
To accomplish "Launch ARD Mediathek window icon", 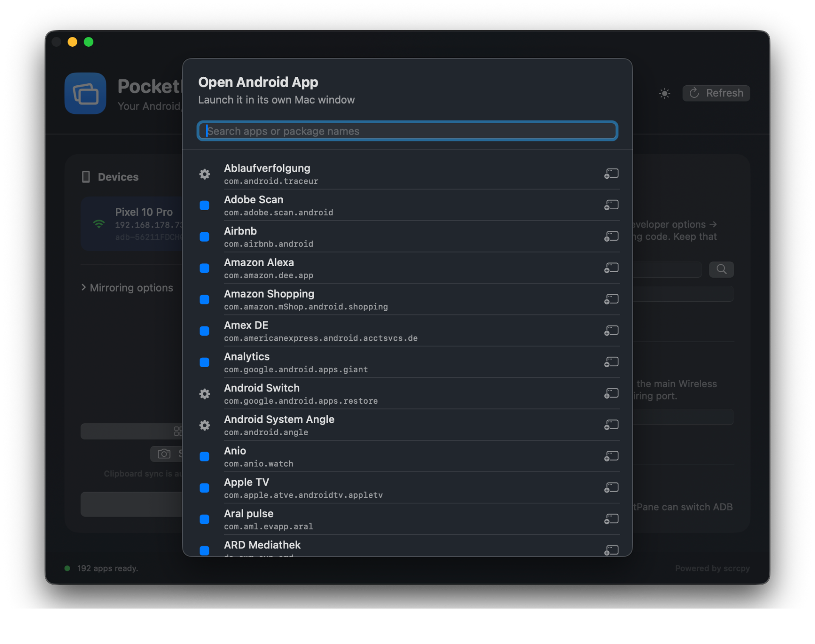I will pos(611,550).
